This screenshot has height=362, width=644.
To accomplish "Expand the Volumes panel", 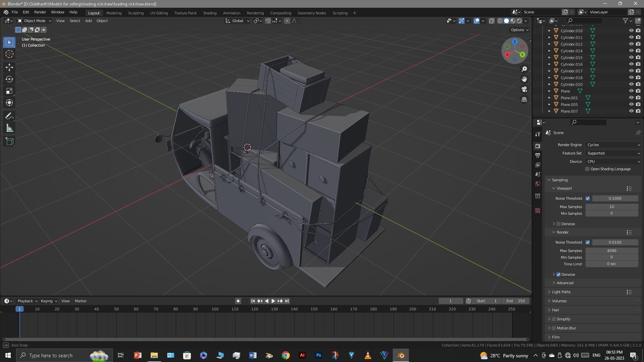I will point(559,301).
